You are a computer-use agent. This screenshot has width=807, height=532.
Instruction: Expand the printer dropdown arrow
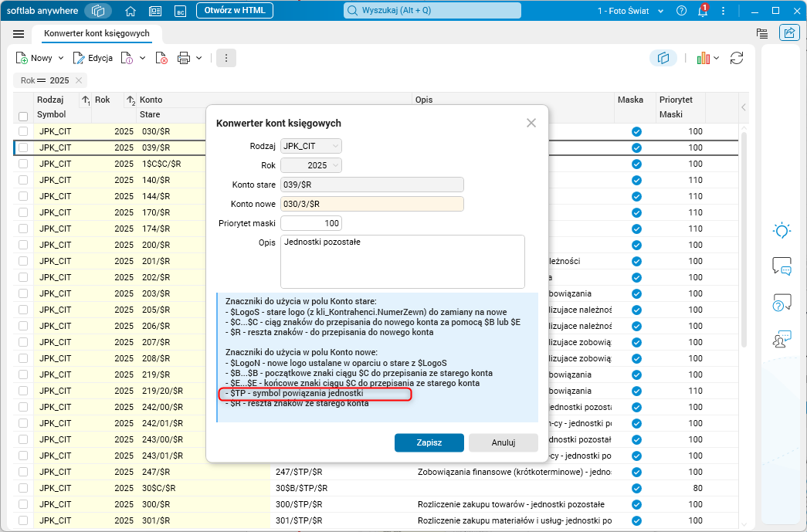coord(198,58)
